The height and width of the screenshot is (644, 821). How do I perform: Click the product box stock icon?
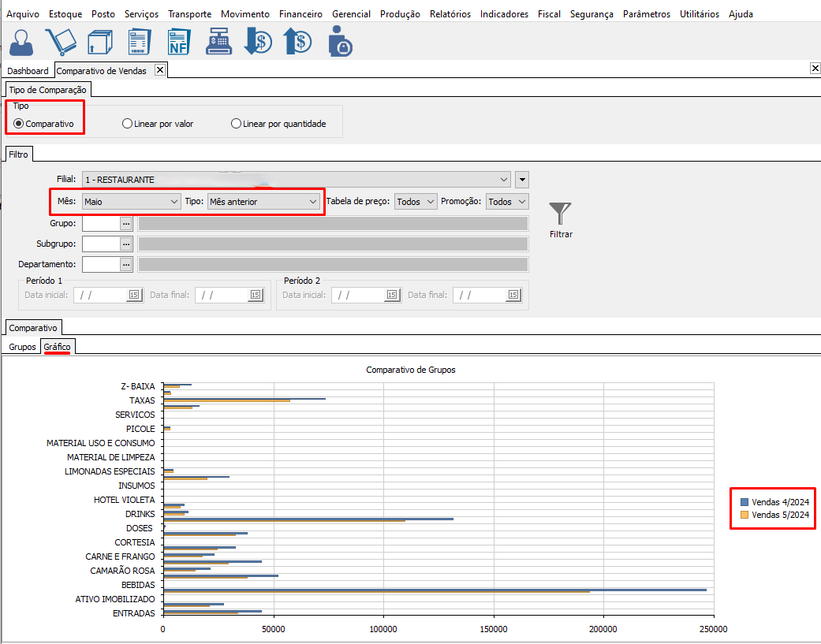click(100, 42)
